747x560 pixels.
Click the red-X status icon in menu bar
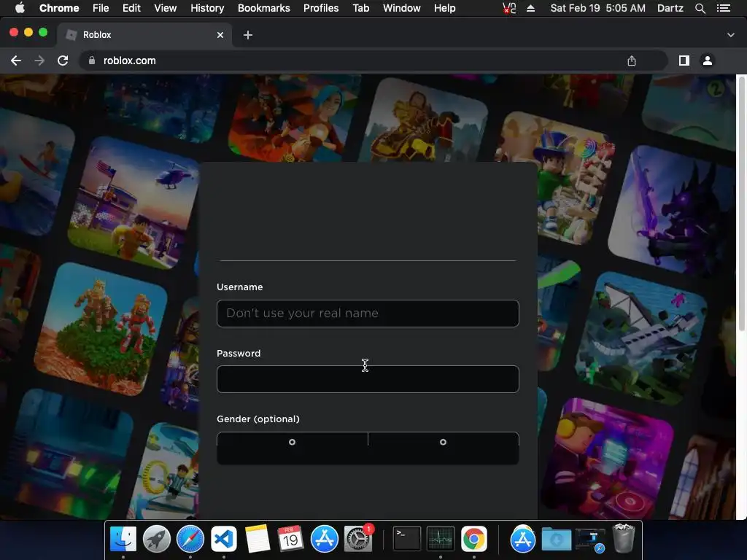click(509, 8)
